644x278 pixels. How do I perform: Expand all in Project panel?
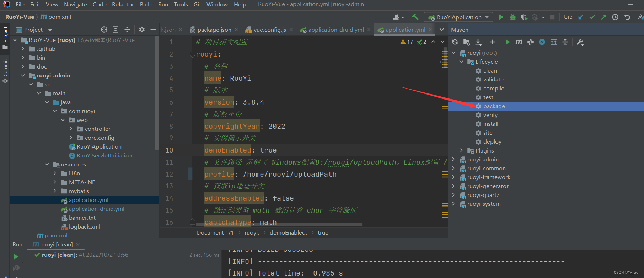coord(116,30)
